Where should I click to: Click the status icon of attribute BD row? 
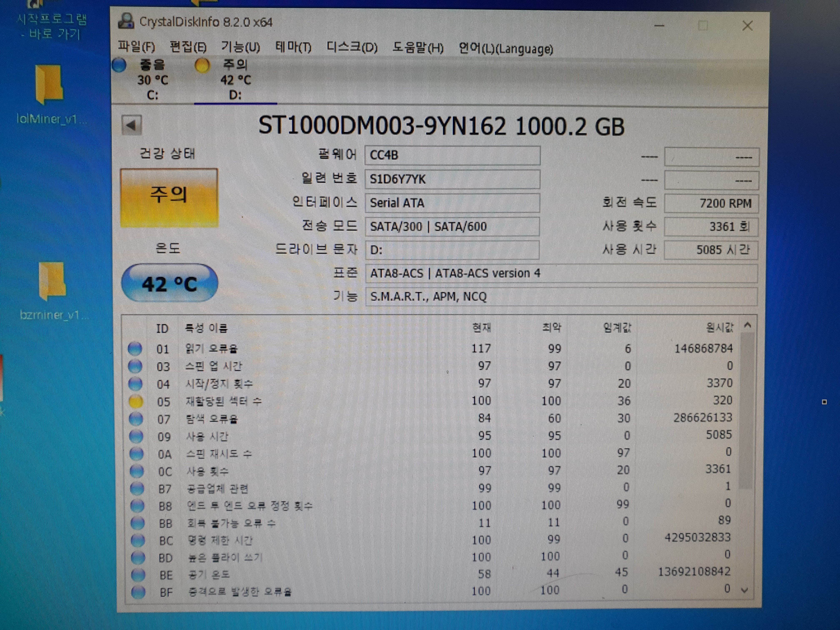(138, 557)
